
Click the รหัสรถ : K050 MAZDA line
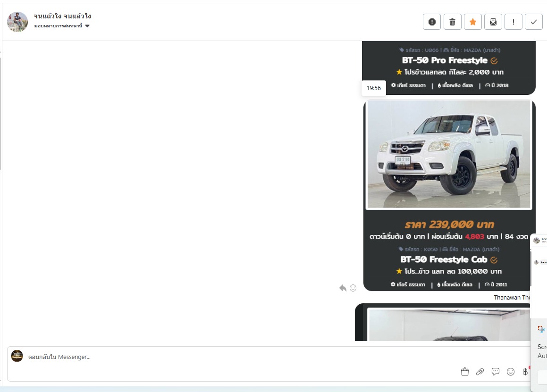(449, 250)
